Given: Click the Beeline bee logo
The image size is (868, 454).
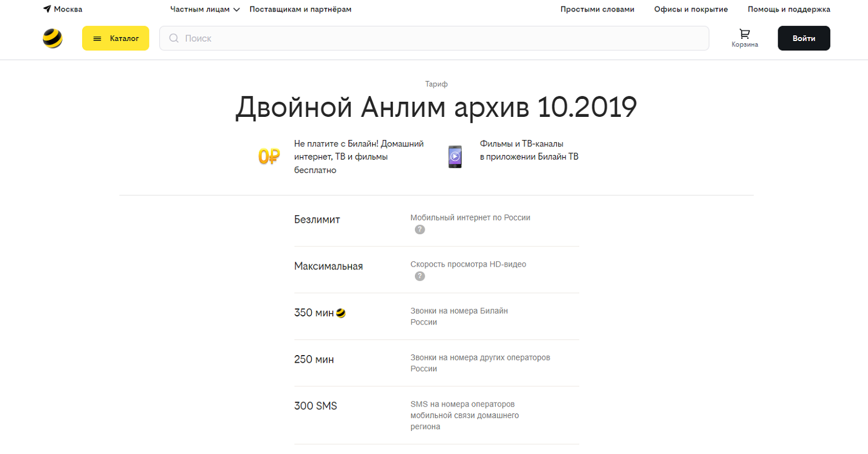Looking at the screenshot, I should (x=53, y=38).
